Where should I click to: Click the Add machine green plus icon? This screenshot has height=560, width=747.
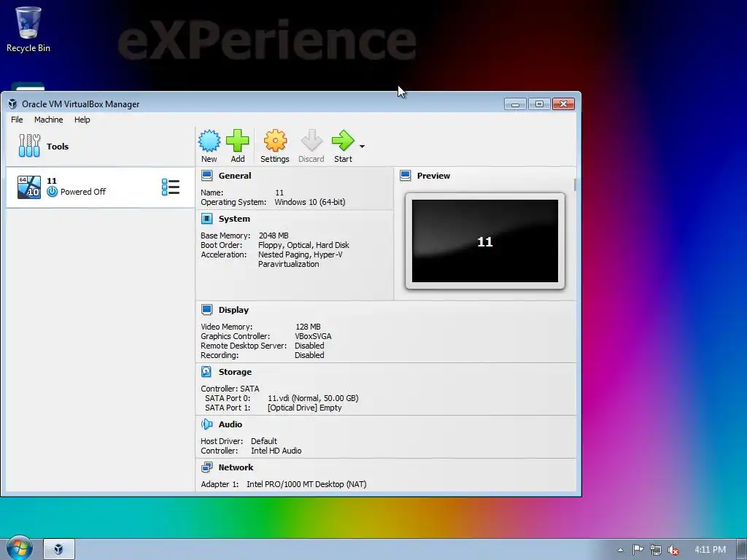[x=237, y=141]
